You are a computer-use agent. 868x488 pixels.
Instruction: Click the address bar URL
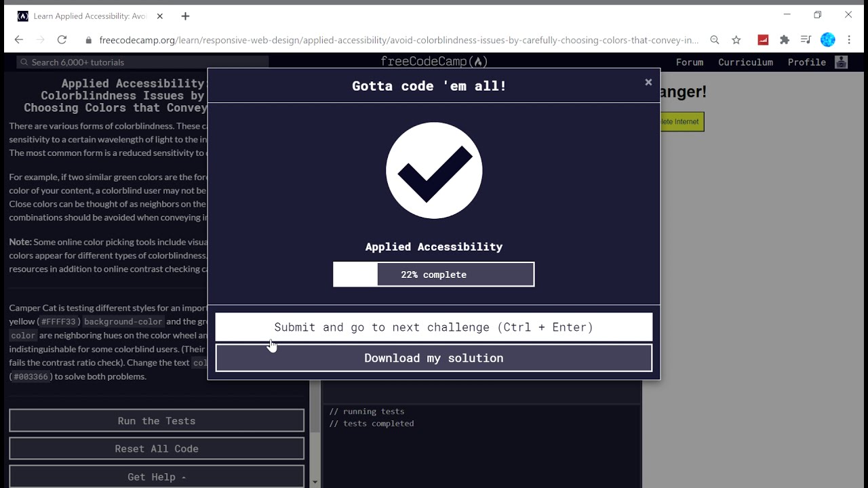coord(399,40)
